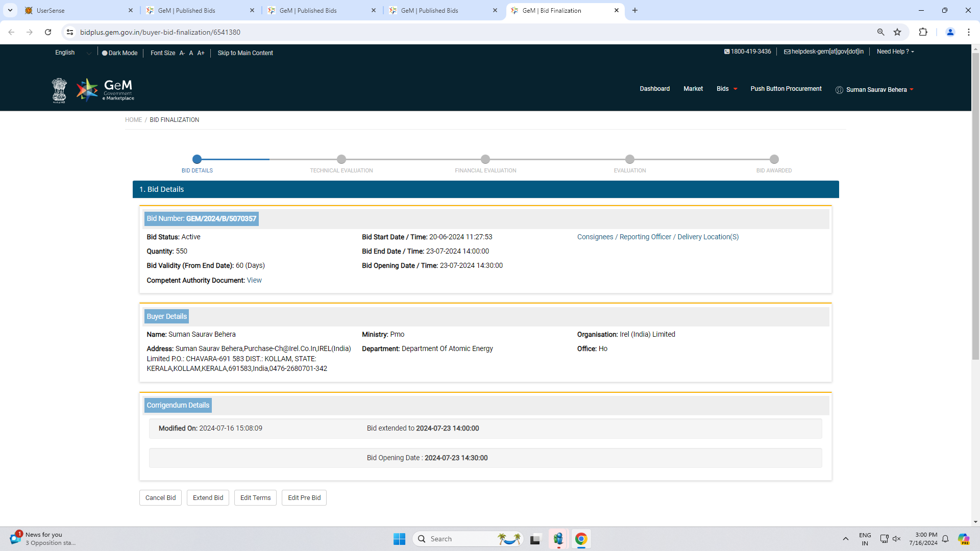
Task: Open the Bids dropdown menu
Action: [x=727, y=89]
